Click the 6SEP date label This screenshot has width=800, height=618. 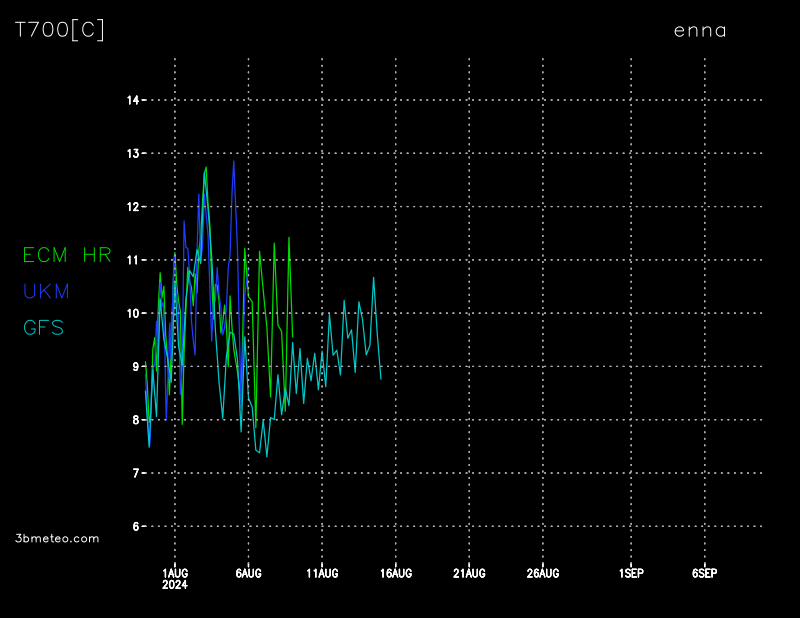pyautogui.click(x=704, y=573)
